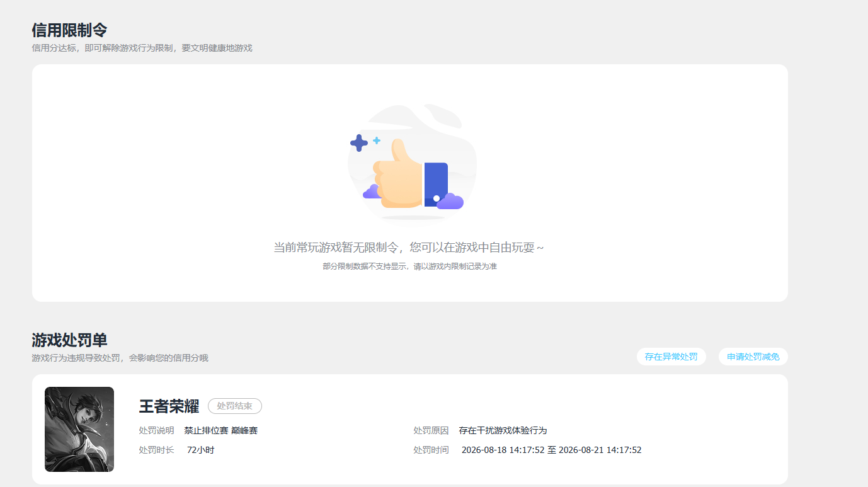Click the 处罚时长 label
Screen dimensions: 868x487
pyautogui.click(x=157, y=450)
